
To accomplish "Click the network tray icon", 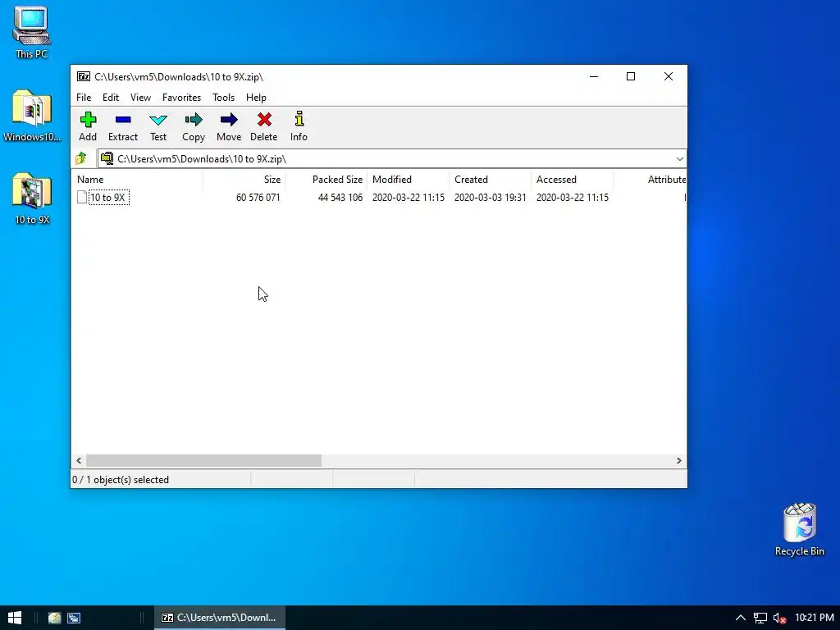I will tap(760, 618).
